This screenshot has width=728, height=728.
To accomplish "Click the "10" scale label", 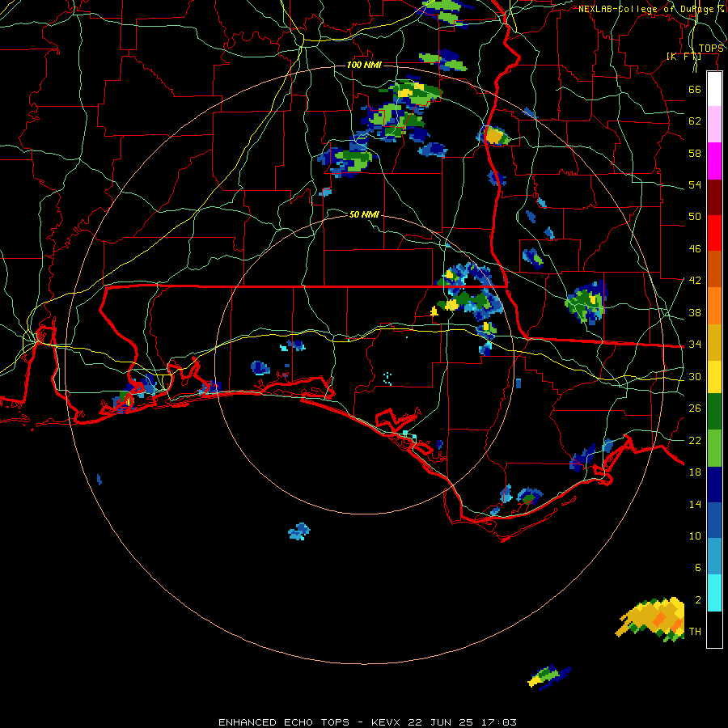I will click(695, 535).
